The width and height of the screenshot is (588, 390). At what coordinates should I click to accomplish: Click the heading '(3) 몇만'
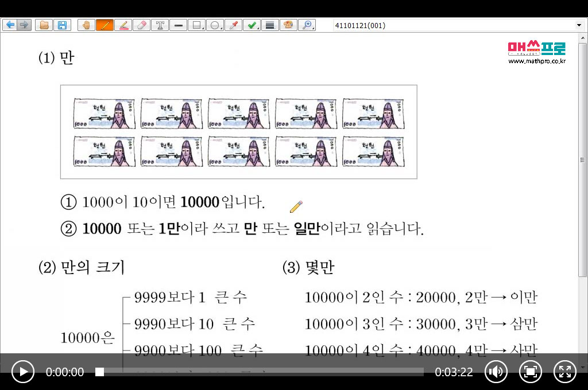point(308,267)
